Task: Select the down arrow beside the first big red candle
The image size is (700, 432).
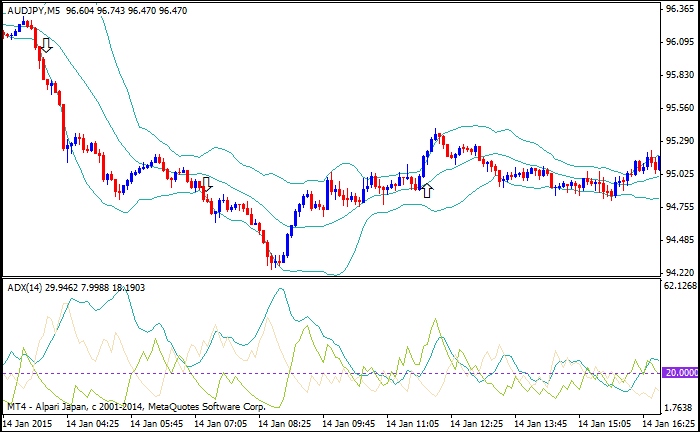Action: click(x=46, y=46)
